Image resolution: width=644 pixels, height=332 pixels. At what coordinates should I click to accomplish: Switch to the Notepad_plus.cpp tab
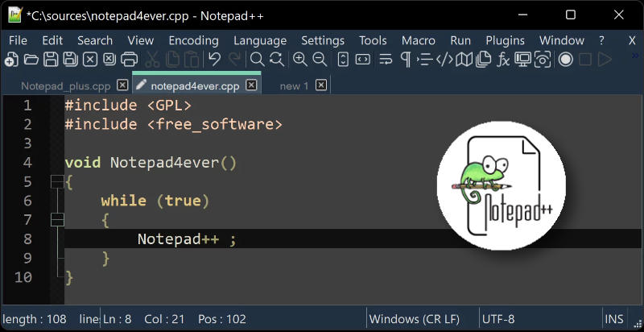pyautogui.click(x=66, y=86)
